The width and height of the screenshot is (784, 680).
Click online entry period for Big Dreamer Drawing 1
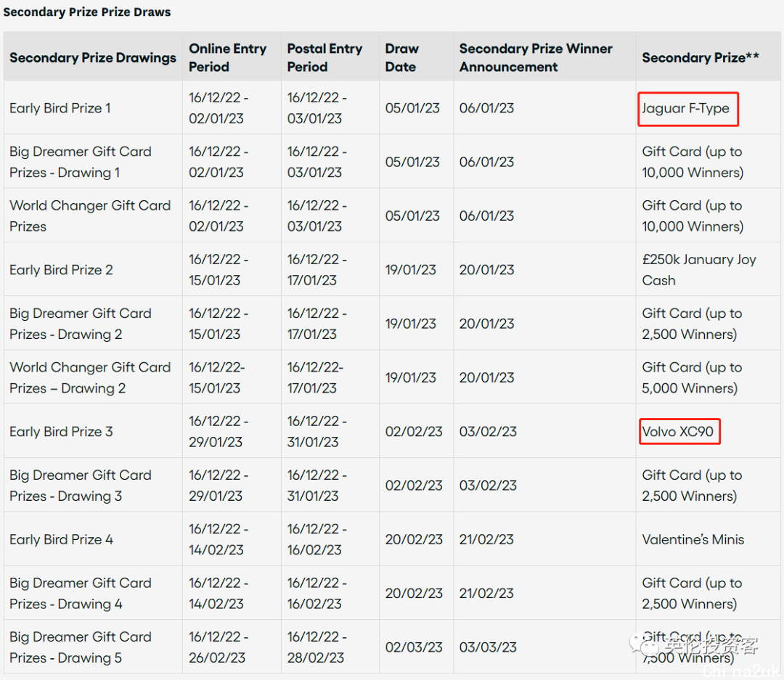click(219, 162)
